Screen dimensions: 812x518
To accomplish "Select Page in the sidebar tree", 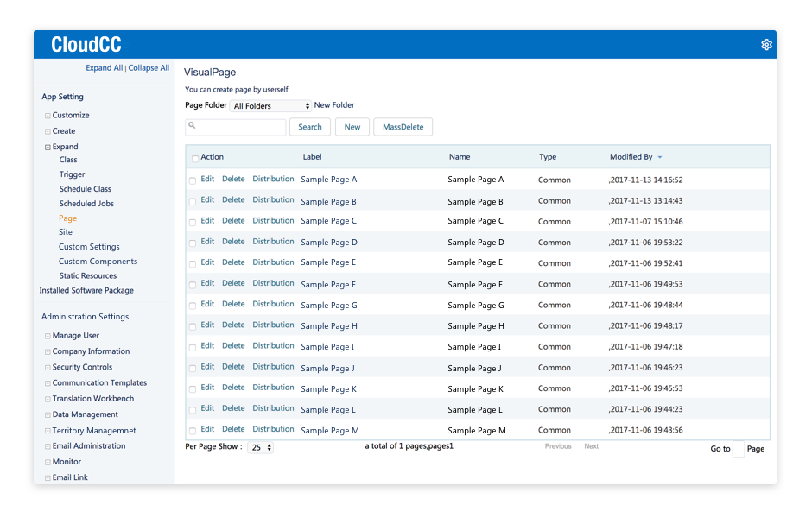I will (x=67, y=218).
